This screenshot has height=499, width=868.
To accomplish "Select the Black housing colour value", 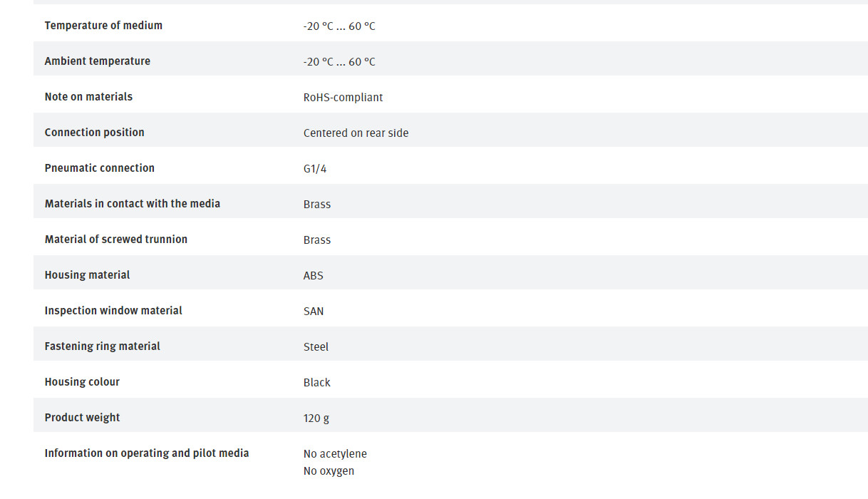I will [317, 383].
